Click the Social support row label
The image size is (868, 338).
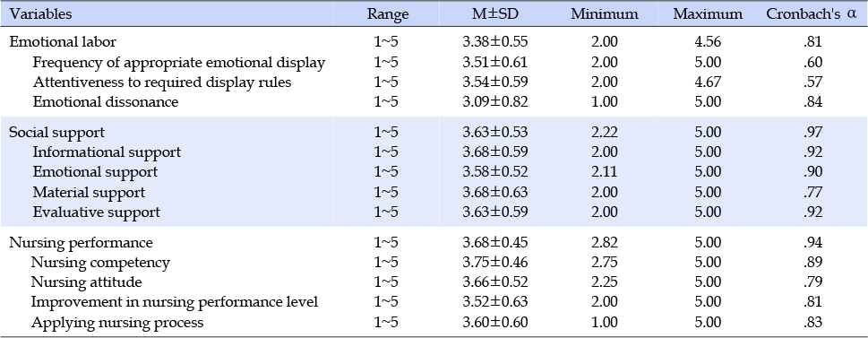(57, 133)
